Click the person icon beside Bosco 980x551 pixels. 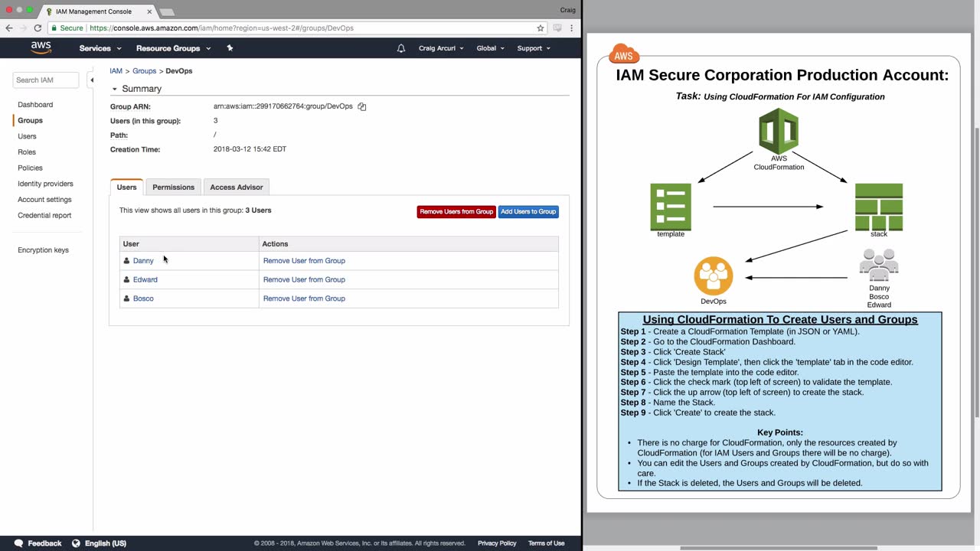[127, 298]
